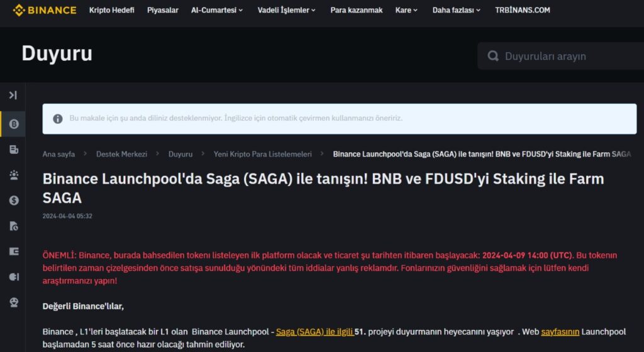Open the document-with-clock sidebar icon
The height and width of the screenshot is (352, 644).
tap(14, 226)
